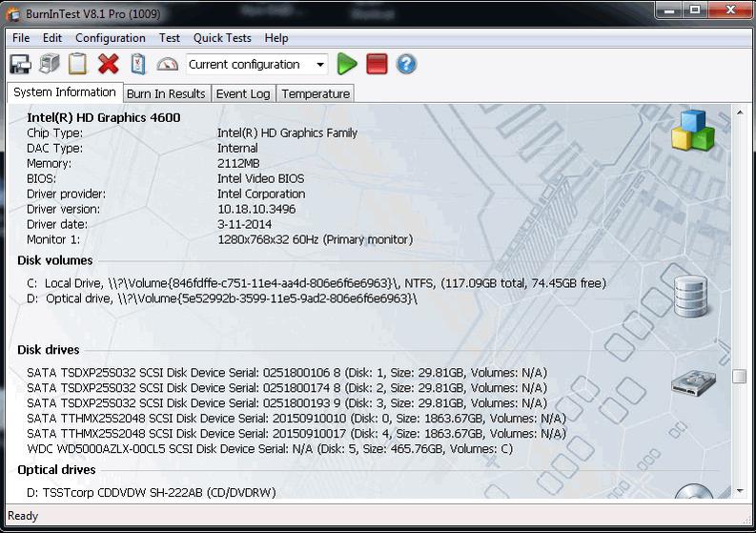Image resolution: width=756 pixels, height=533 pixels.
Task: Click the Print results toolbar icon
Action: pyautogui.click(x=50, y=64)
